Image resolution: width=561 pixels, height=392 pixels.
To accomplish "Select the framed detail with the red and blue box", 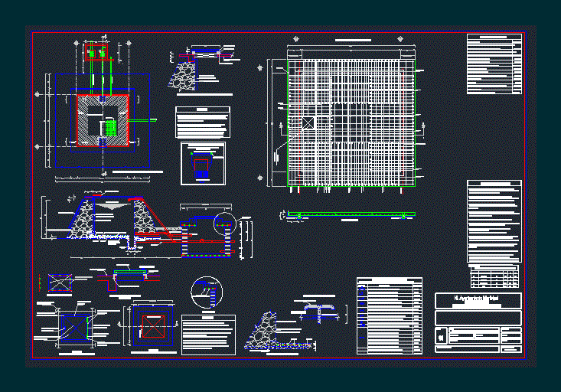I will click(x=203, y=163).
